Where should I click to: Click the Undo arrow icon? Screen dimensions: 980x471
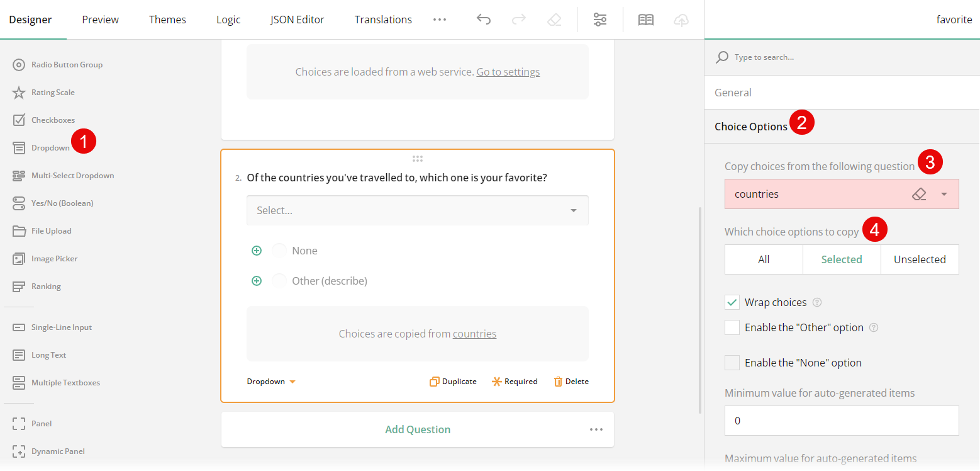[484, 20]
